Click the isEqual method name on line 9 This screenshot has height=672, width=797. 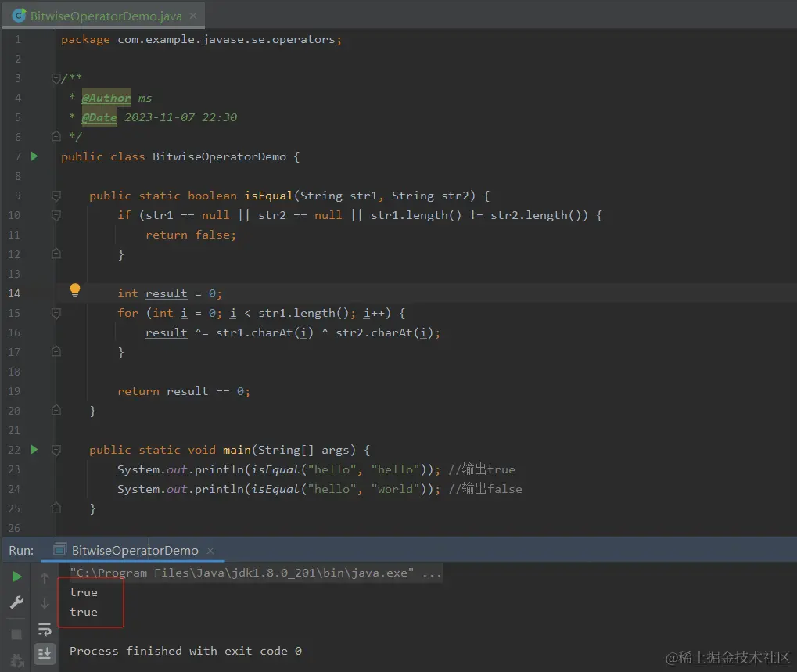[x=268, y=196]
